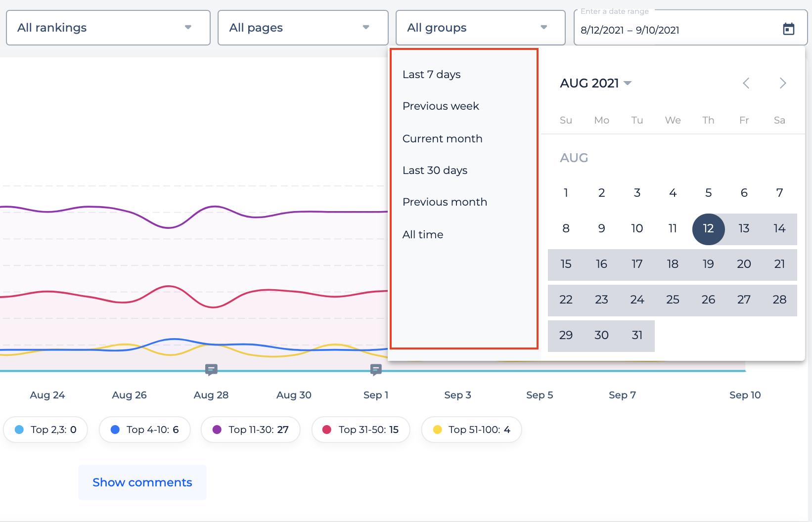Open the comment marker at Sep 1
812x522 pixels.
[376, 370]
